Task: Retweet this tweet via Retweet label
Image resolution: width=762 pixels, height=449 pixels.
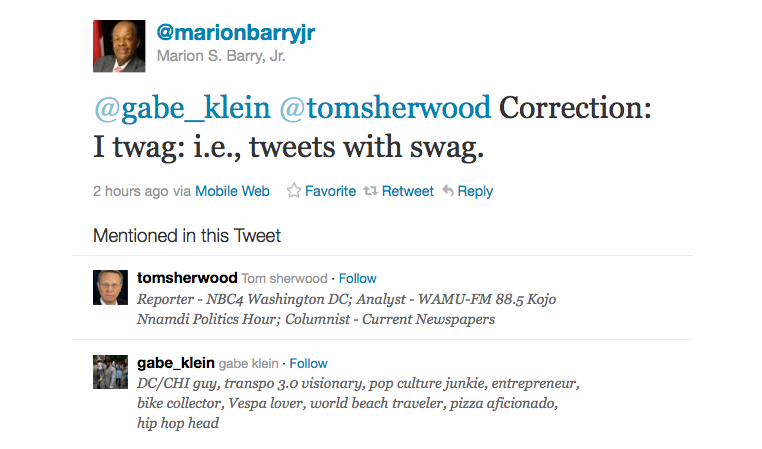Action: pyautogui.click(x=408, y=191)
